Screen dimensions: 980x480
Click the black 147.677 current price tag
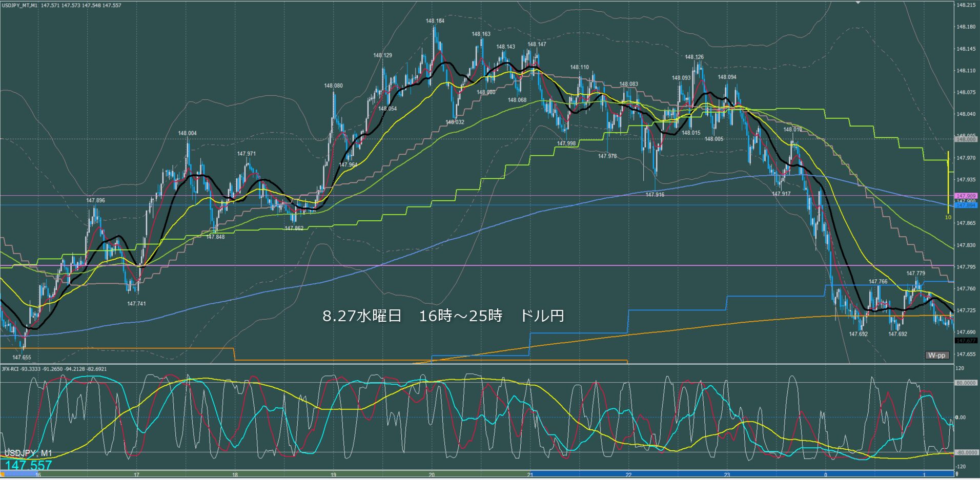point(966,341)
